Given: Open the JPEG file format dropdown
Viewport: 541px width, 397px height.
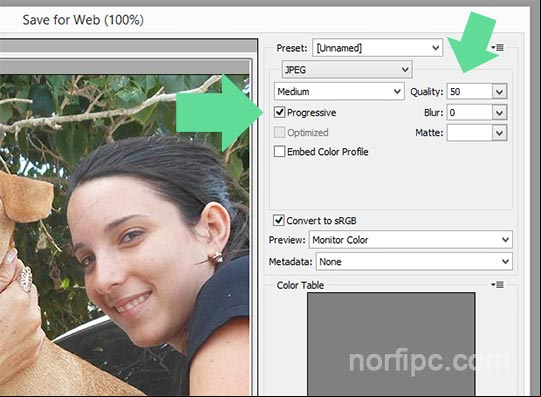Looking at the screenshot, I should (347, 70).
